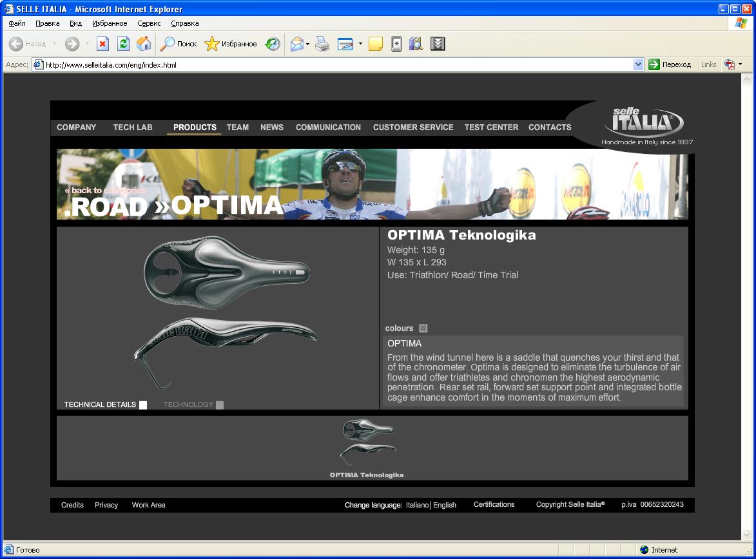Expand the address bar history dropdown
The height and width of the screenshot is (559, 756).
(x=638, y=64)
